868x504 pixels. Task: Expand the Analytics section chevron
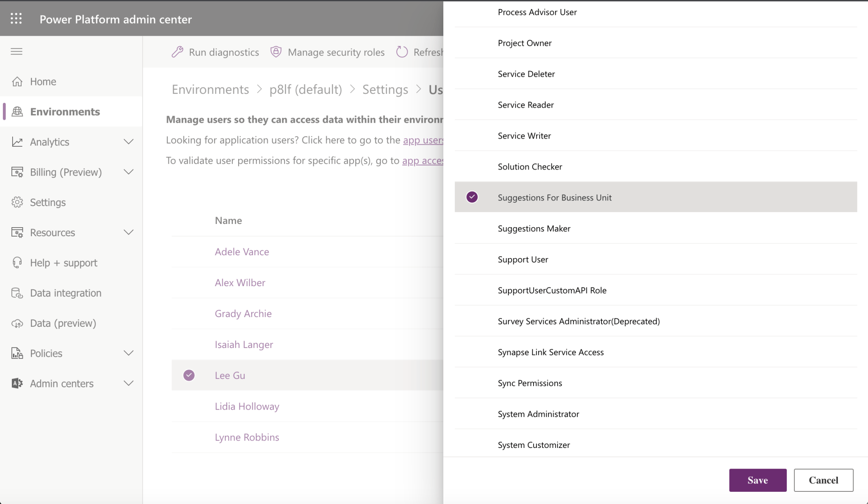pyautogui.click(x=128, y=142)
